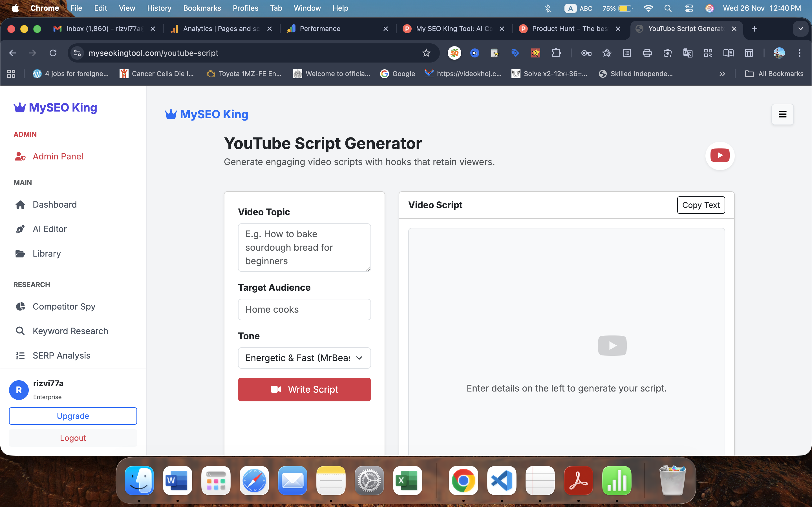Open Chrome extensions puzzle icon
812x507 pixels.
coord(556,53)
